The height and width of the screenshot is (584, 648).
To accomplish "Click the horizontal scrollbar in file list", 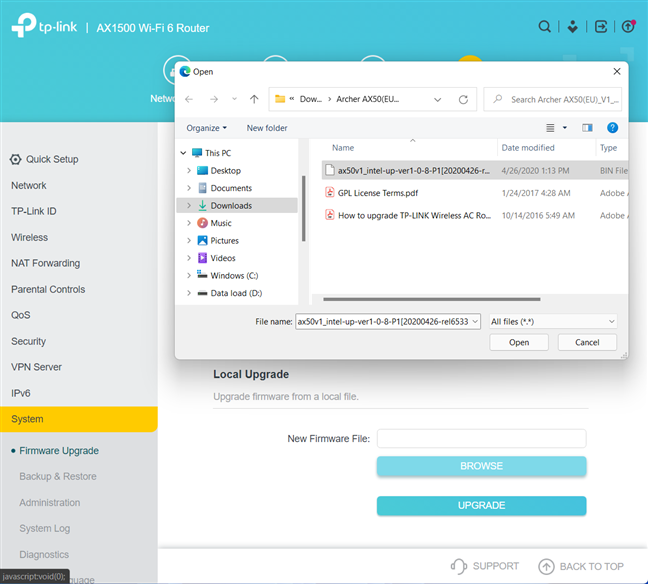I will point(431,299).
